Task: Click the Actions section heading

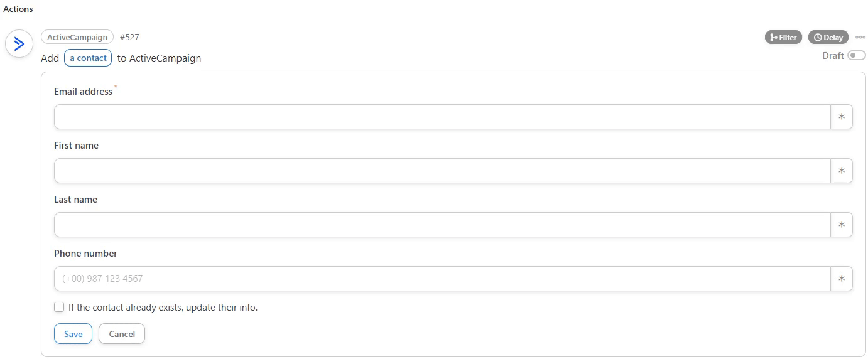Action: pos(18,9)
